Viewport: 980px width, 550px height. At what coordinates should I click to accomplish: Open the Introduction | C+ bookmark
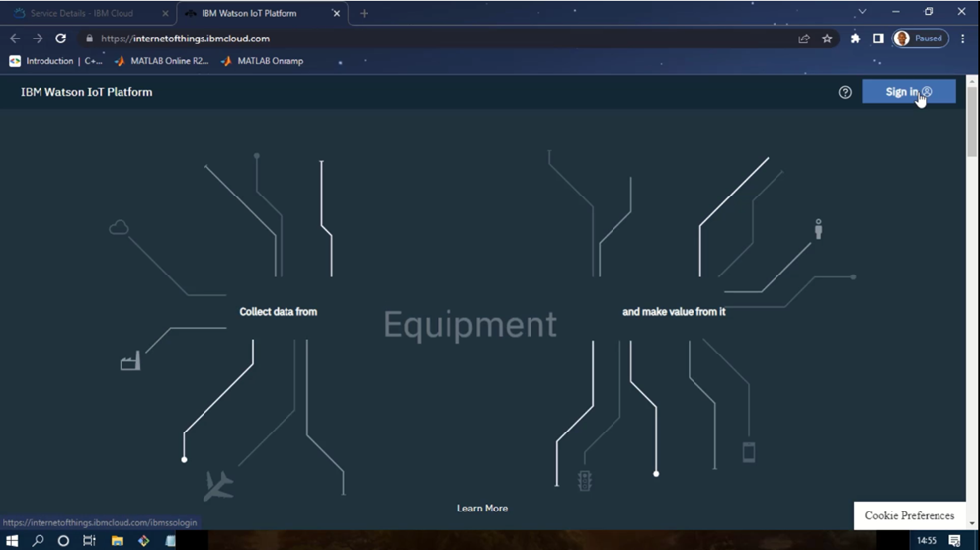coord(55,60)
